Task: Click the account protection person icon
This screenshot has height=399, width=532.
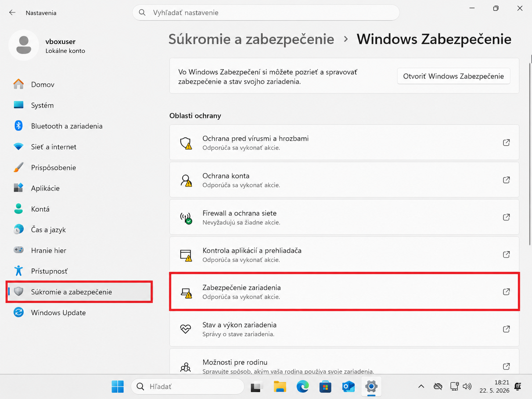Action: tap(186, 180)
